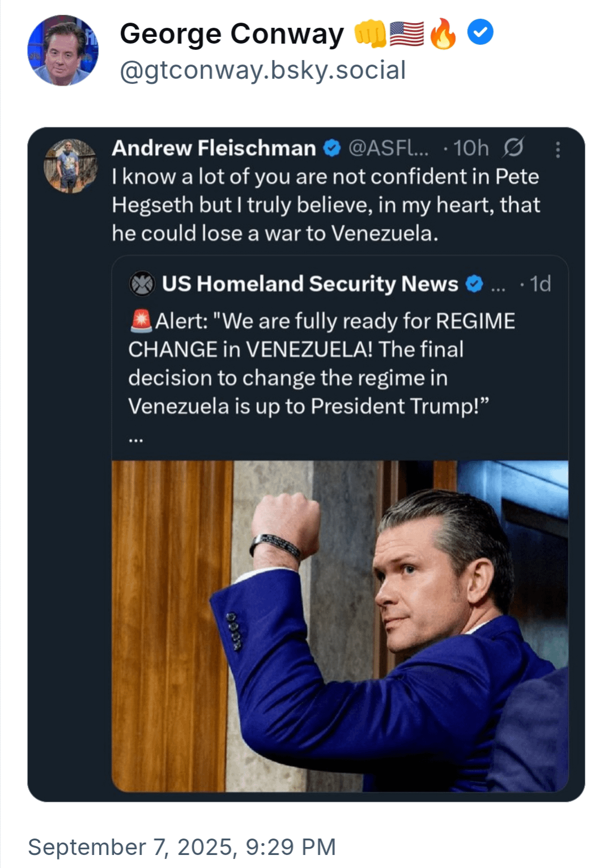Viewport: 612px width, 868px height.
Task: Click the slashed-circle Grok icon
Action: pos(513,148)
